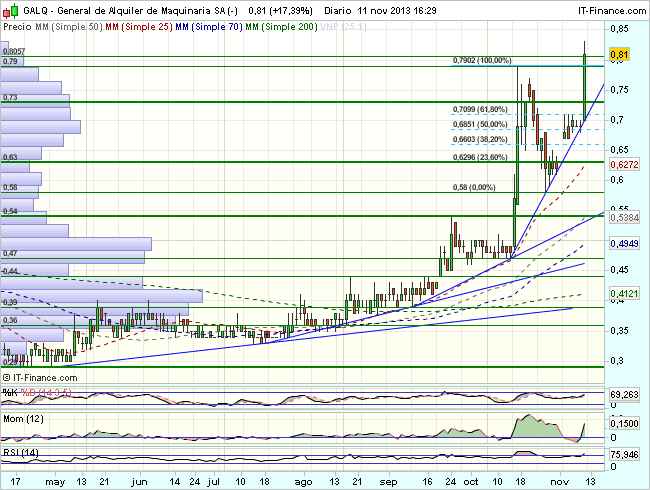The width and height of the screenshot is (650, 490).
Task: Select the Diario timeframe label
Action: coord(338,11)
